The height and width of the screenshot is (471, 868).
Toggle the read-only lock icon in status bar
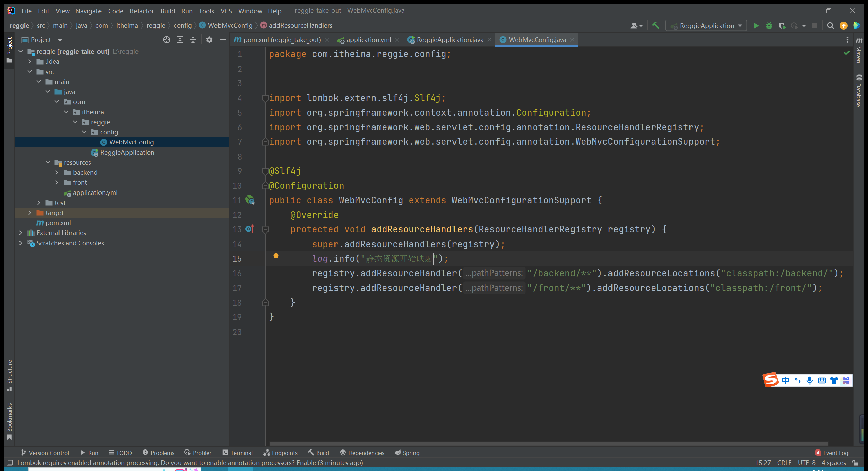coord(855,463)
